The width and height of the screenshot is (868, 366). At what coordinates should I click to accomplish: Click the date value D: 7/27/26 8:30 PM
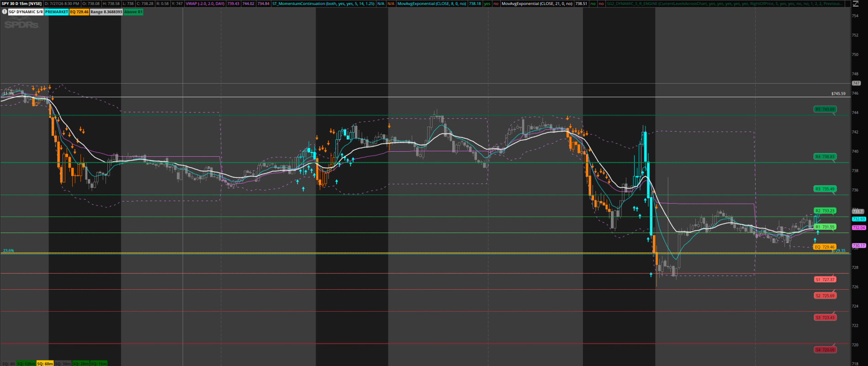pos(62,4)
